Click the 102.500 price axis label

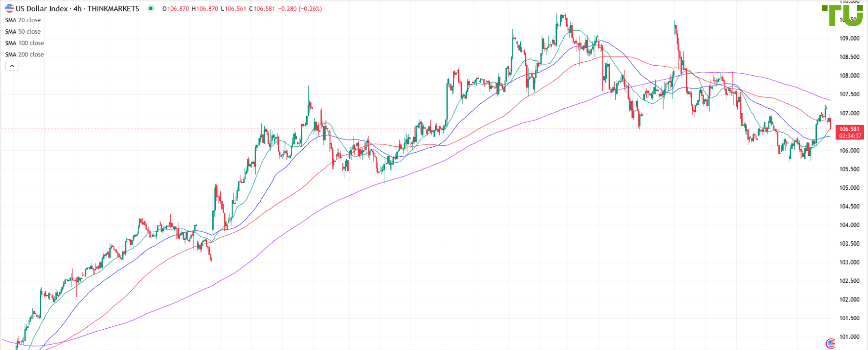tap(849, 281)
